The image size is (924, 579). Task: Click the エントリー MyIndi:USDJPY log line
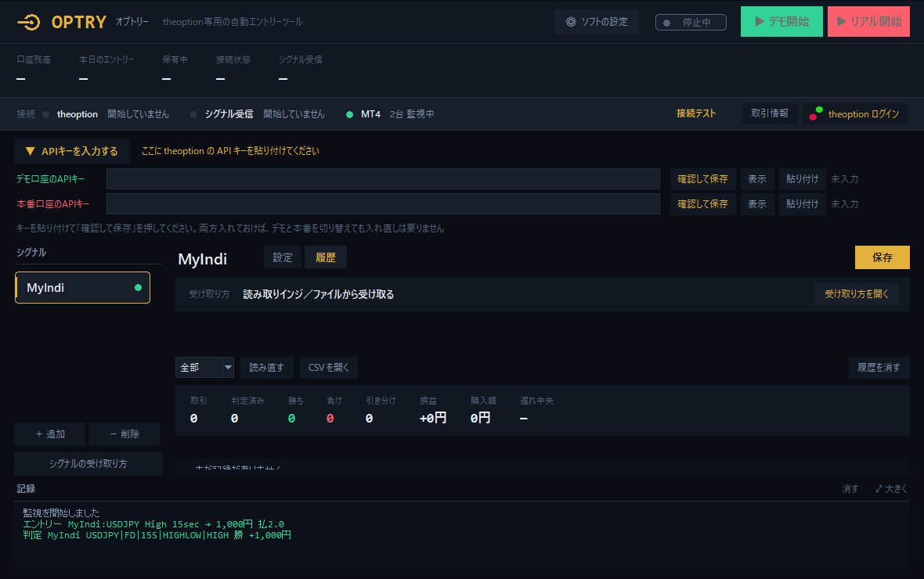tap(153, 524)
